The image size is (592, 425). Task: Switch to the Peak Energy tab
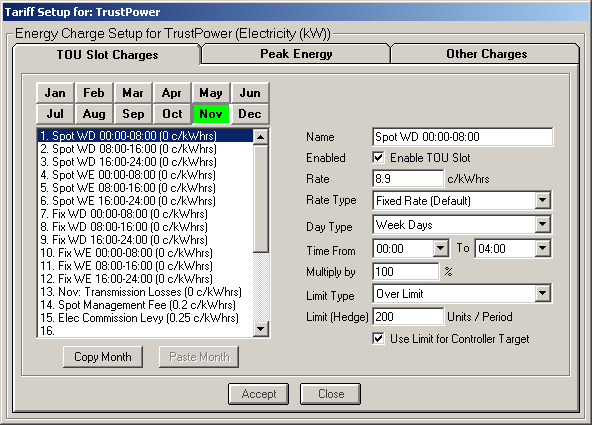pos(296,54)
